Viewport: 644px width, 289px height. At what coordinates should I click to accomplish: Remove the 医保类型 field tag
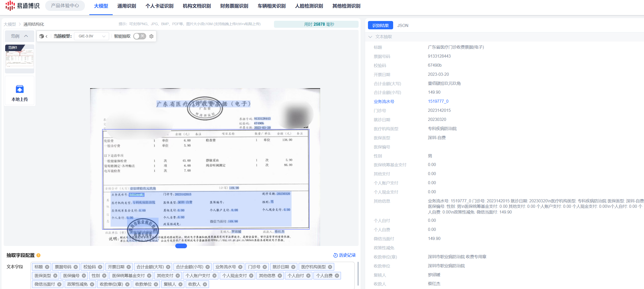coord(55,276)
